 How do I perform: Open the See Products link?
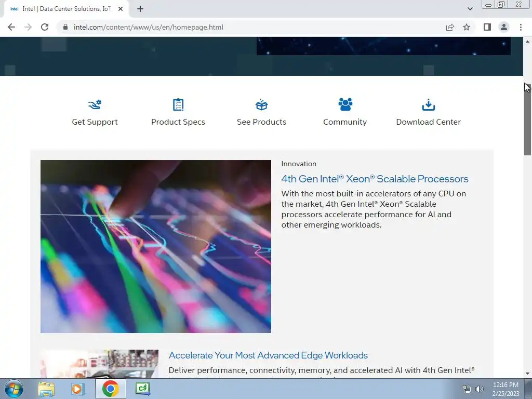[x=262, y=122]
